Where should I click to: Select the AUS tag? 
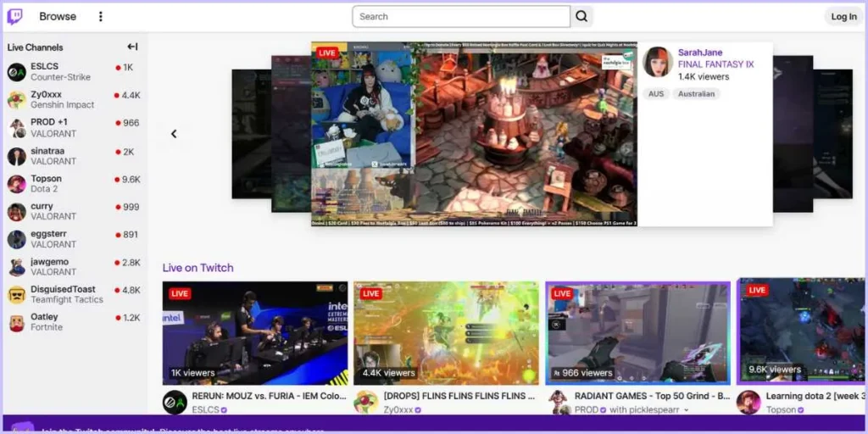click(656, 94)
